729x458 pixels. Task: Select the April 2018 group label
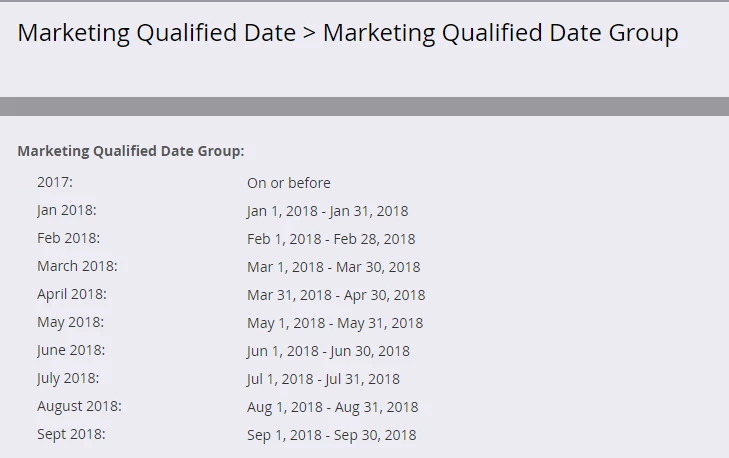tap(72, 294)
